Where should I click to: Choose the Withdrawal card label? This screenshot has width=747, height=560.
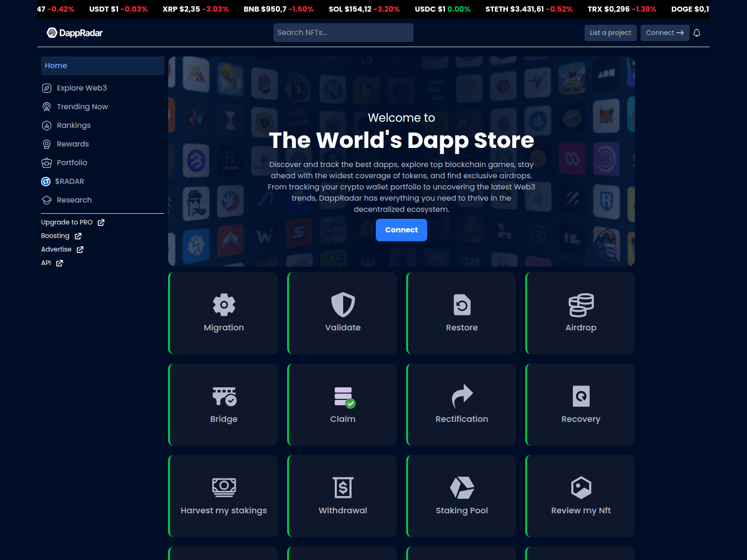[343, 511]
